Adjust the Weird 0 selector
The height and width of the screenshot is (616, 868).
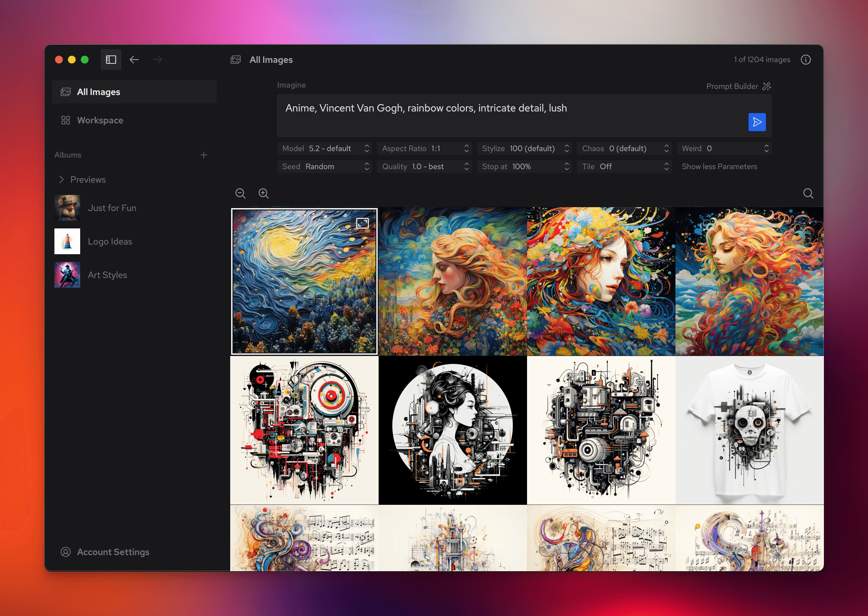(x=724, y=148)
